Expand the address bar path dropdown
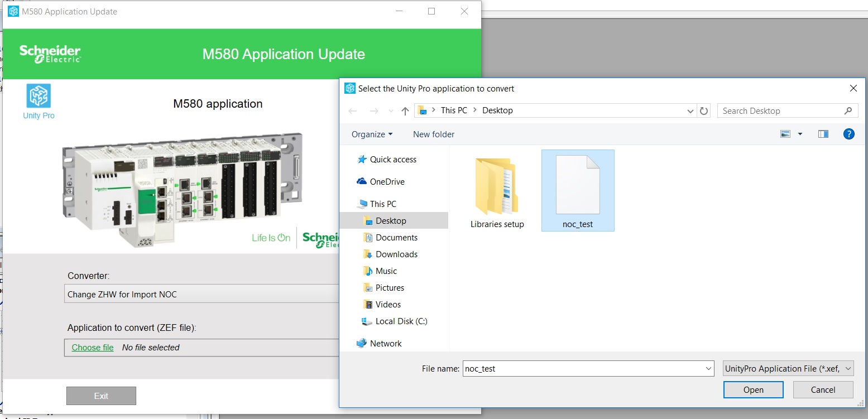Image resolution: width=868 pixels, height=419 pixels. 690,111
